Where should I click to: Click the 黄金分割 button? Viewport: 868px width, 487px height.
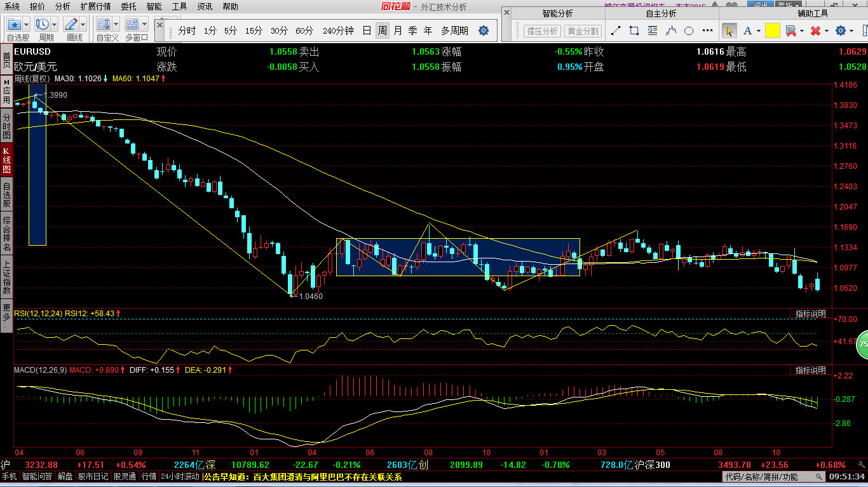point(583,30)
